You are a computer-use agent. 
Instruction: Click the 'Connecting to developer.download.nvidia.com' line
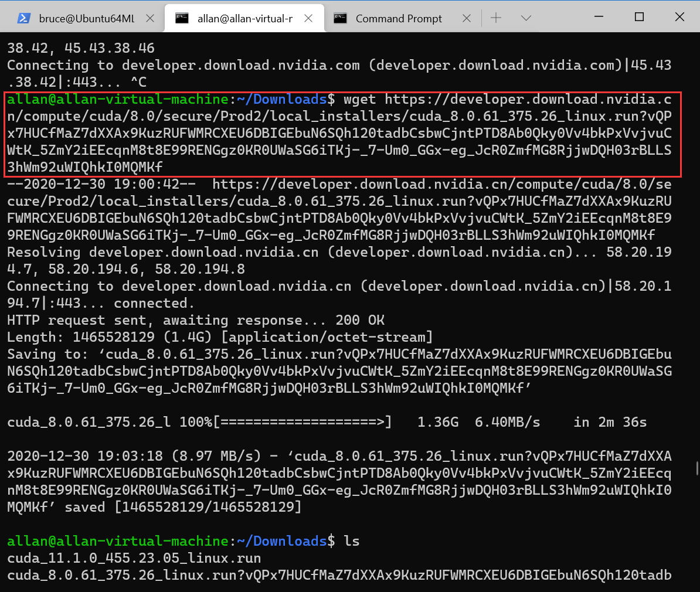pos(339,65)
